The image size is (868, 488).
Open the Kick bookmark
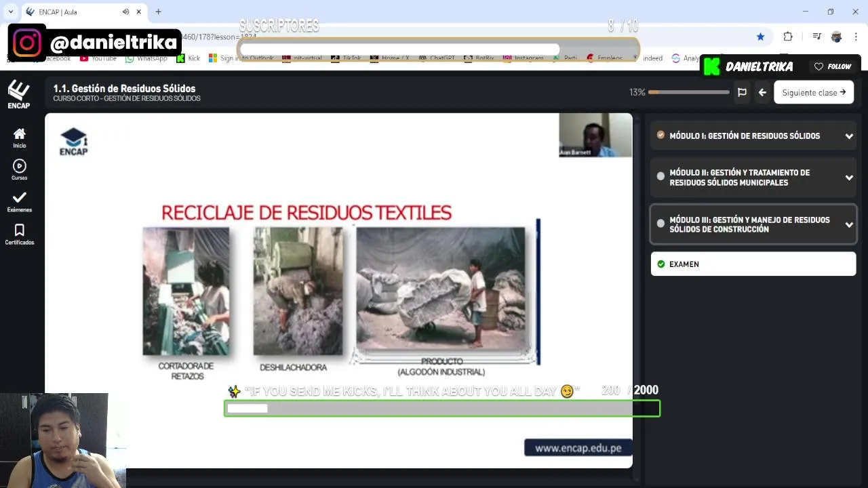[189, 59]
